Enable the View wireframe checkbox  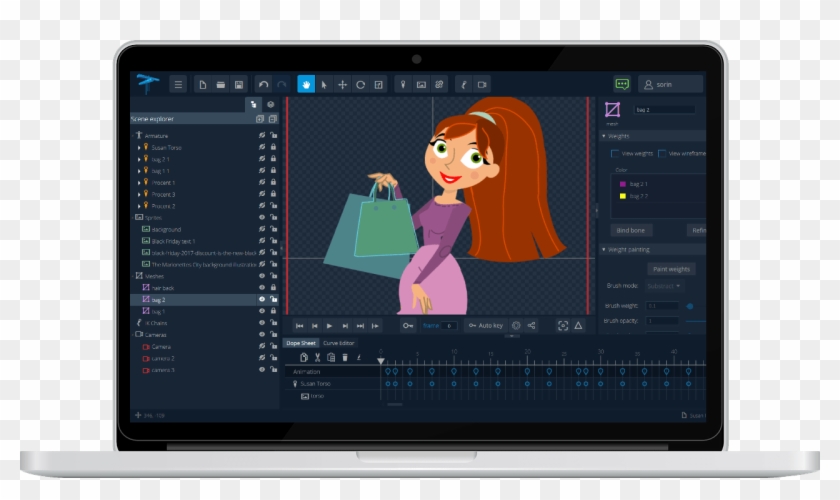(x=662, y=153)
